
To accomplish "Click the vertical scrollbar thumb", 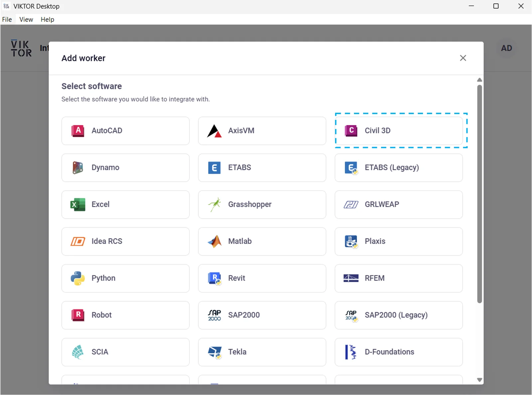I will (x=479, y=194).
